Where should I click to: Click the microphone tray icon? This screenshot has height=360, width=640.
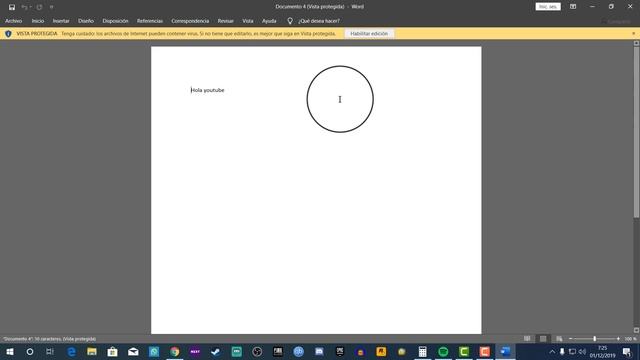coord(562,351)
